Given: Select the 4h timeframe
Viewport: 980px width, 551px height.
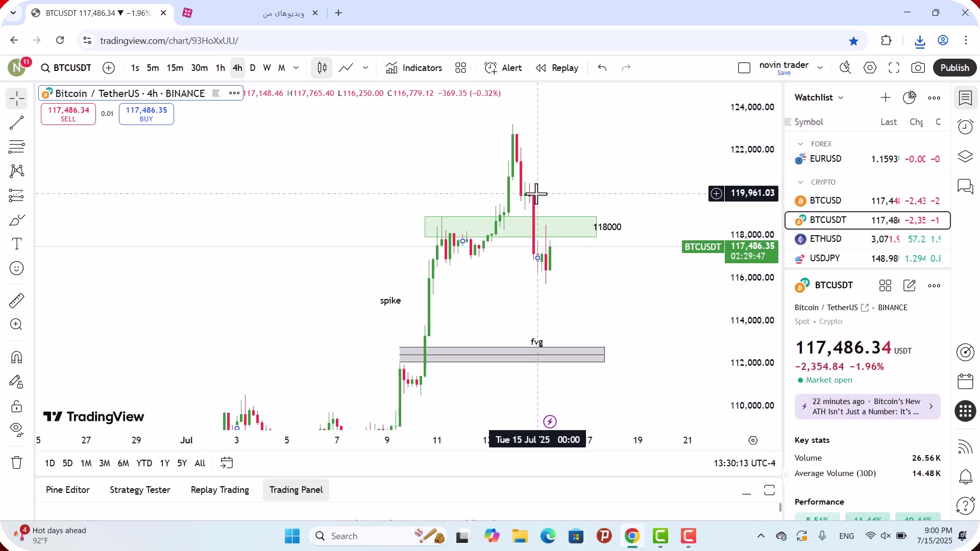Looking at the screenshot, I should pos(238,68).
